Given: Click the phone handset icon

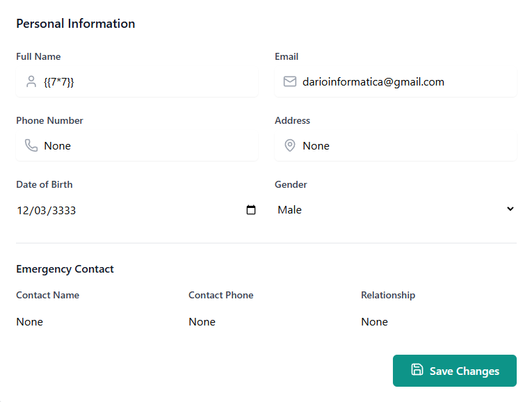Looking at the screenshot, I should (x=31, y=146).
